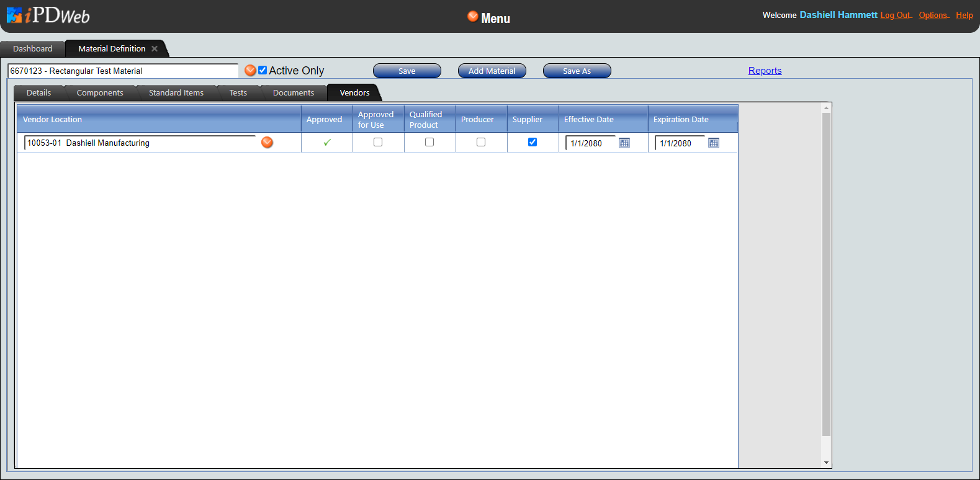Click the iPDWeb logo icon
980x480 pixels.
[x=15, y=16]
